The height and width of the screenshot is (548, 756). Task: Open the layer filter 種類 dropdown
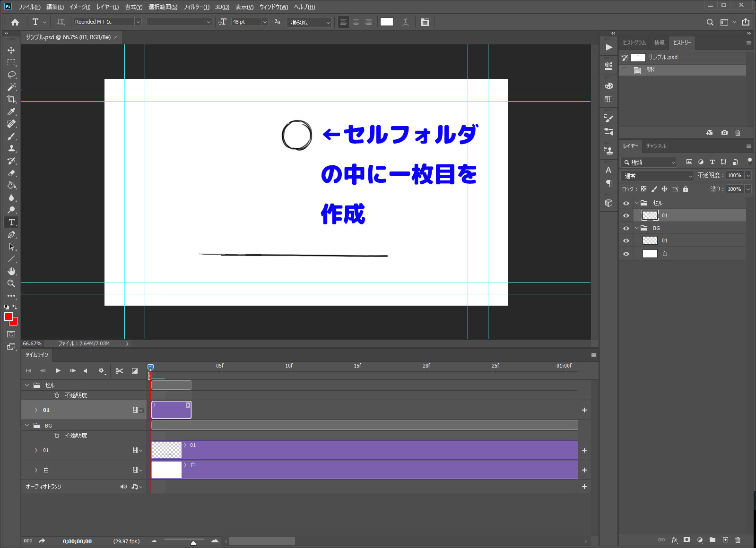[x=649, y=163]
